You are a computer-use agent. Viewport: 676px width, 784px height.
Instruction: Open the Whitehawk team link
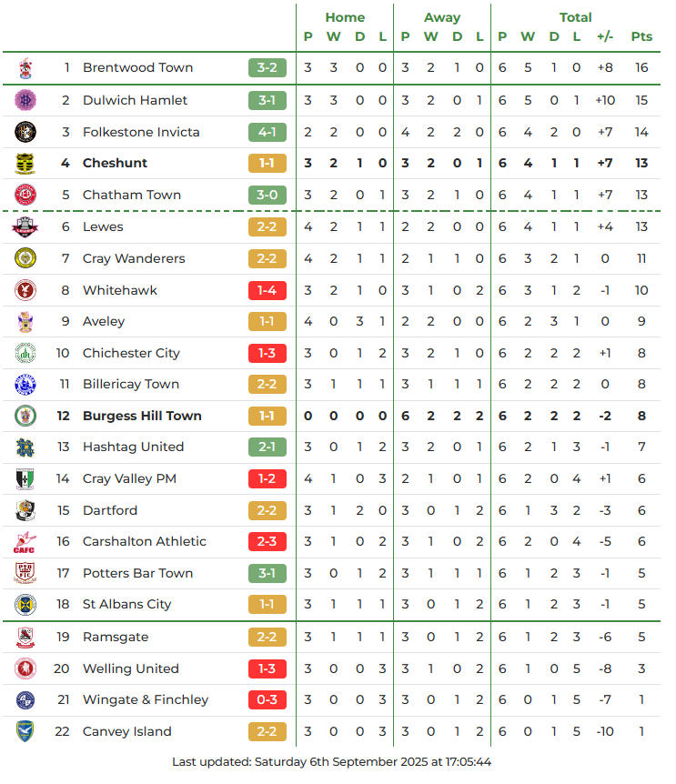tap(119, 290)
